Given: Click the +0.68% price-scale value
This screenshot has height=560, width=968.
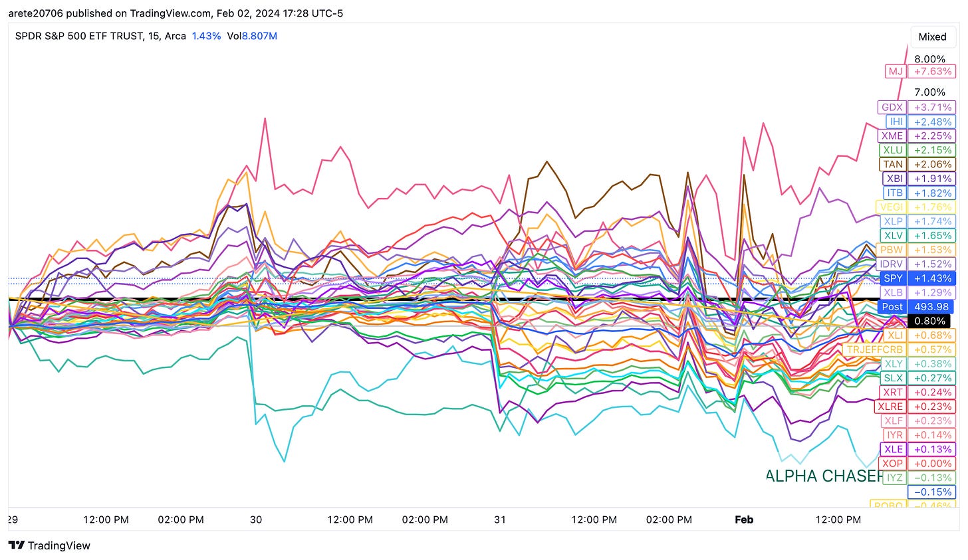Looking at the screenshot, I should point(932,335).
